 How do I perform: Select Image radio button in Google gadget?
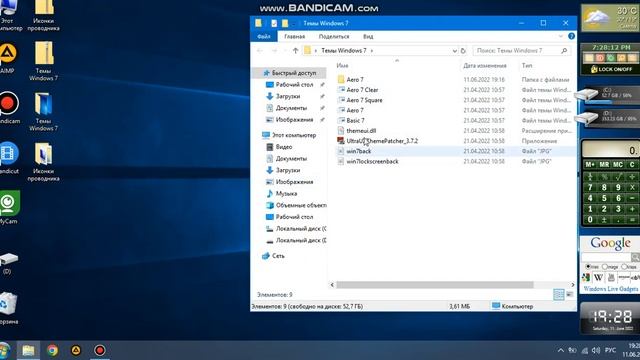pos(604,267)
